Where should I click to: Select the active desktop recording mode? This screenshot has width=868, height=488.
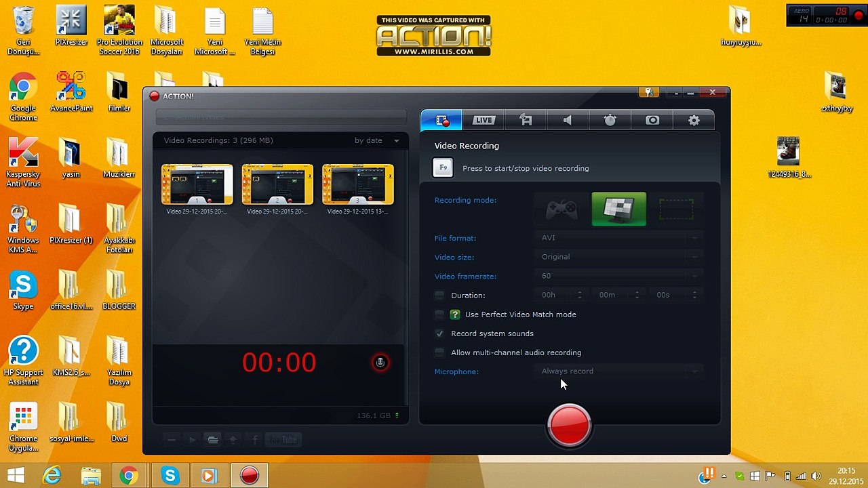pyautogui.click(x=619, y=209)
